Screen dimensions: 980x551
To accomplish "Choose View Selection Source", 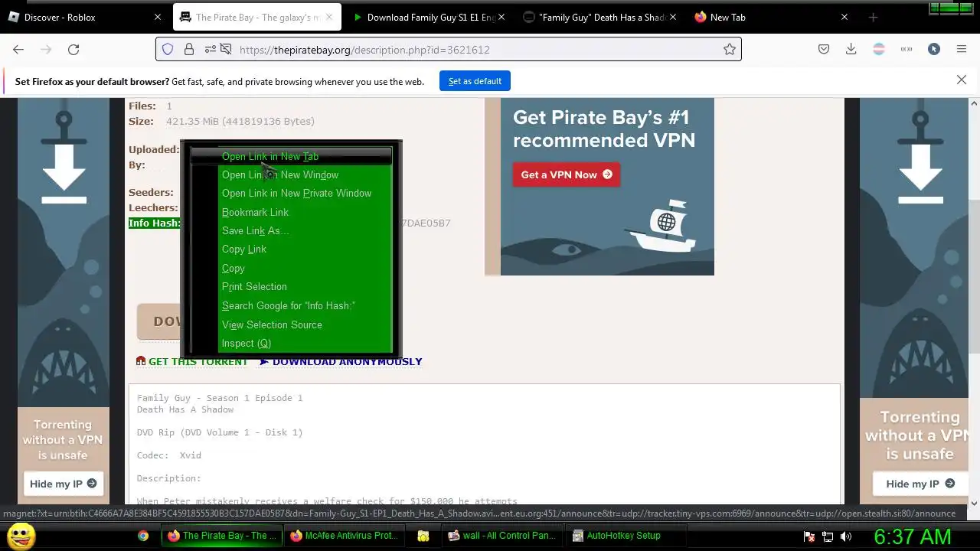I will tap(291, 324).
